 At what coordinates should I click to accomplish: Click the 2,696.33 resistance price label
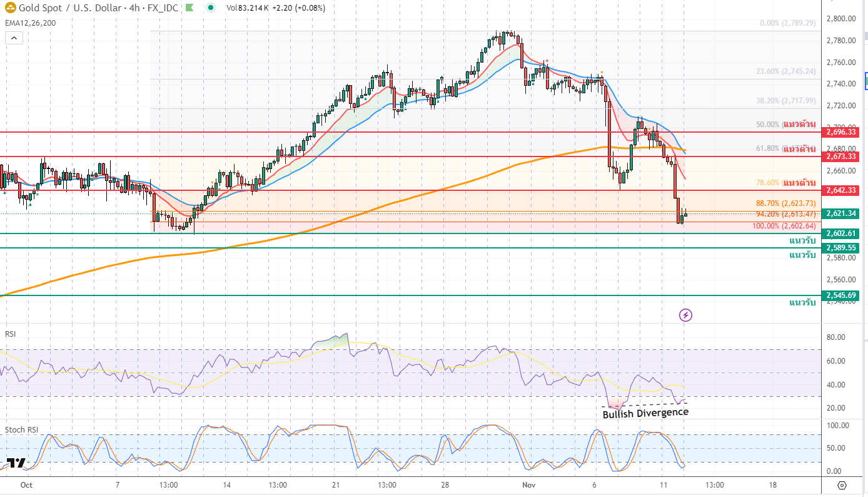[841, 132]
